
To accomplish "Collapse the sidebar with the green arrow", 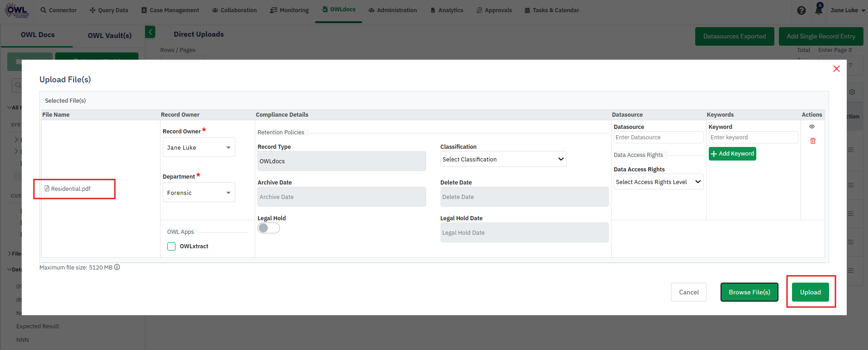I will [150, 32].
